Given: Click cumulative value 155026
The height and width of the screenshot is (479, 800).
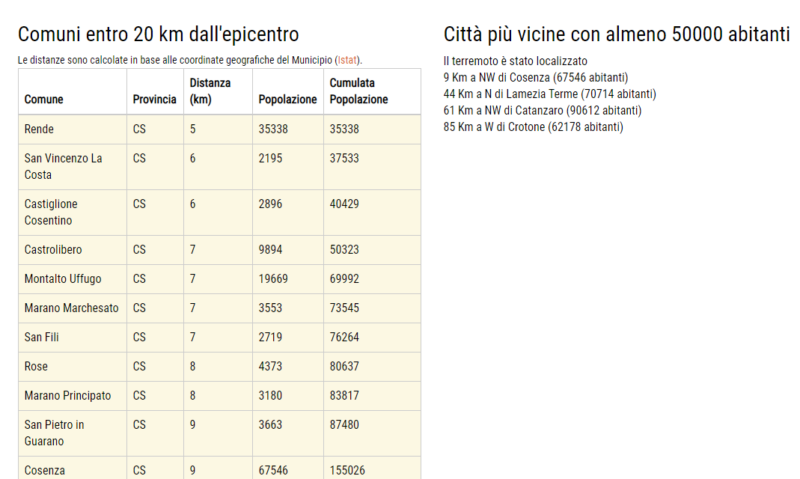Looking at the screenshot, I should (x=347, y=470).
